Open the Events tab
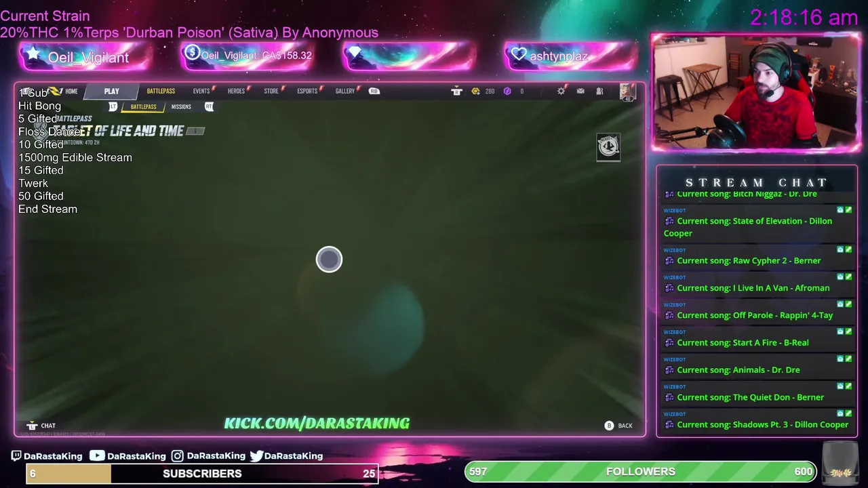The image size is (868, 488). click(201, 91)
